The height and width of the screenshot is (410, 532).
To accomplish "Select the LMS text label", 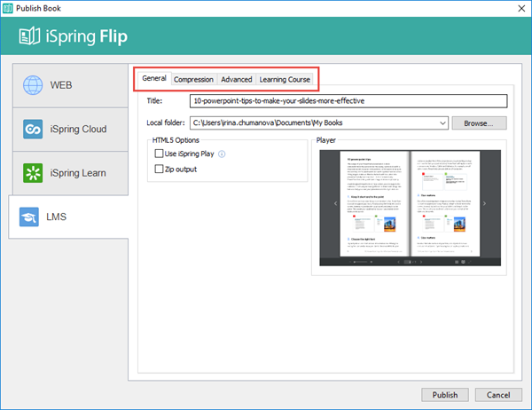I will tap(57, 217).
